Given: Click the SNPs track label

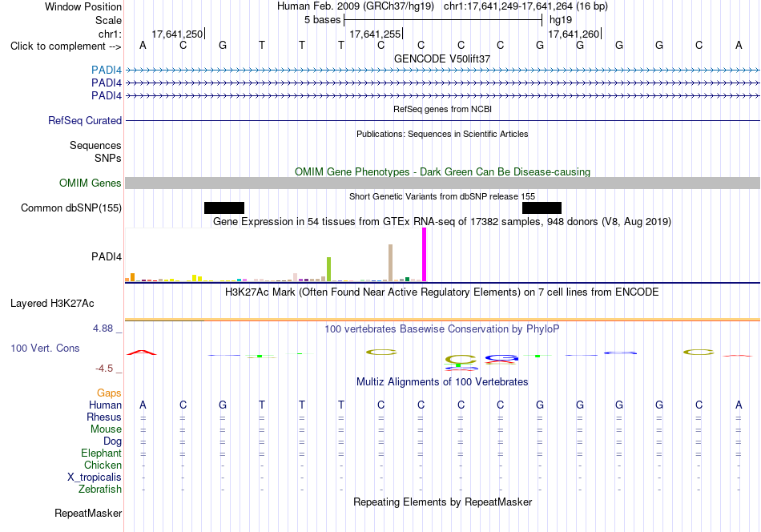Looking at the screenshot, I should [108, 158].
